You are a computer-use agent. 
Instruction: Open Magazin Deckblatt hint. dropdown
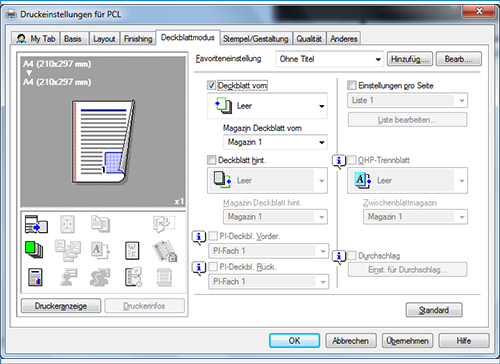(x=275, y=217)
